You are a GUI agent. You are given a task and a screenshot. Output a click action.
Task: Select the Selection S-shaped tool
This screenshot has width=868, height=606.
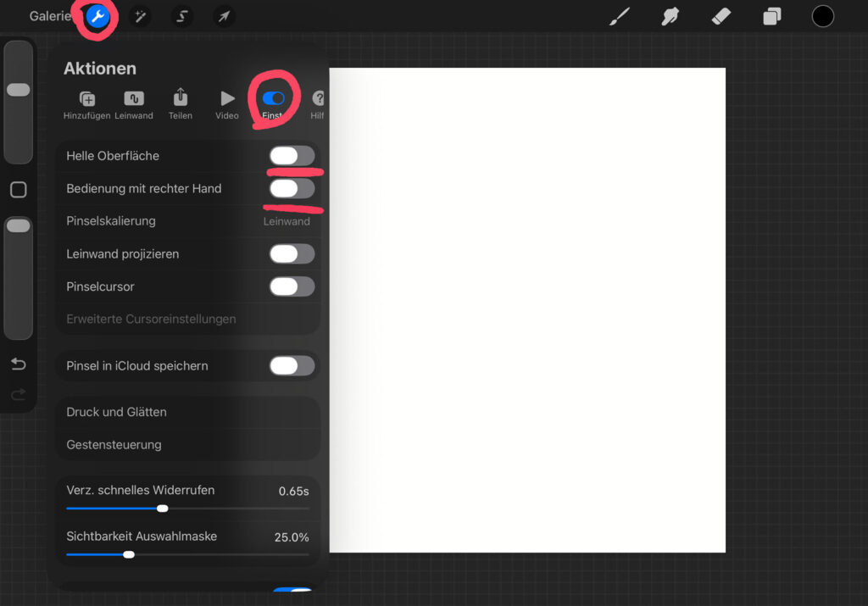click(182, 17)
